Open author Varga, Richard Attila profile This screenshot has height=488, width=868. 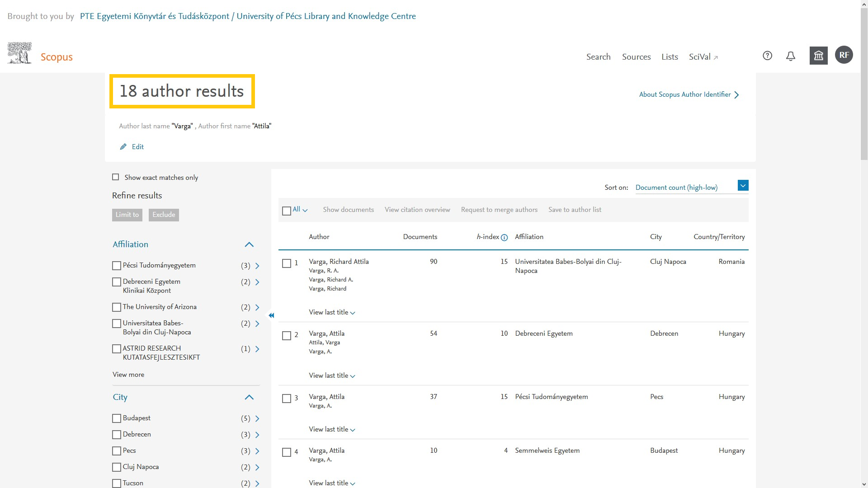tap(339, 262)
